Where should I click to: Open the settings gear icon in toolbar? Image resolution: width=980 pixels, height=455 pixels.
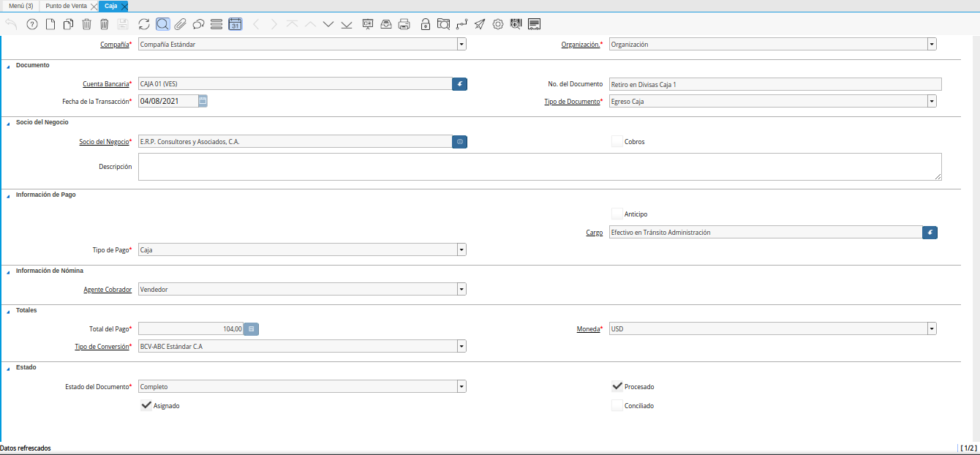pos(497,24)
